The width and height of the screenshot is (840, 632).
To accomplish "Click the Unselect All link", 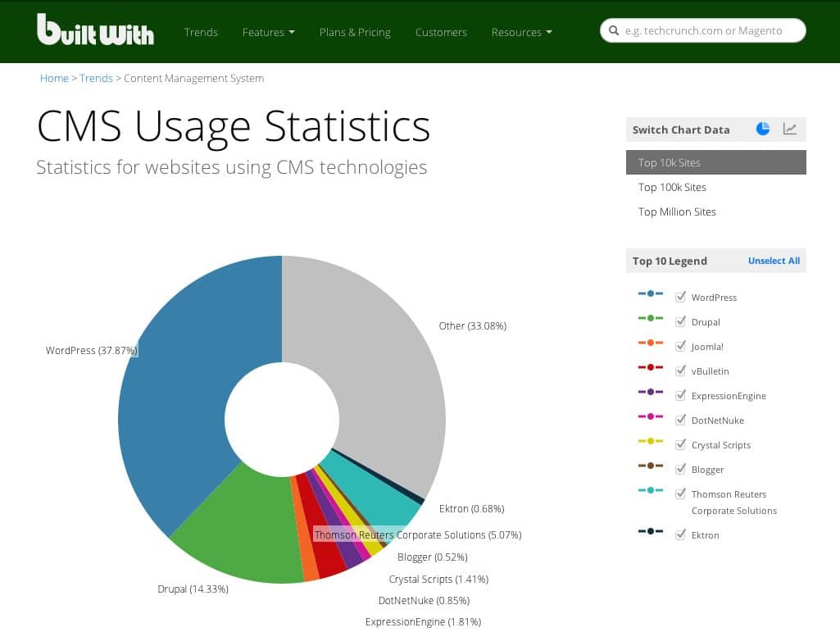I will pyautogui.click(x=774, y=261).
